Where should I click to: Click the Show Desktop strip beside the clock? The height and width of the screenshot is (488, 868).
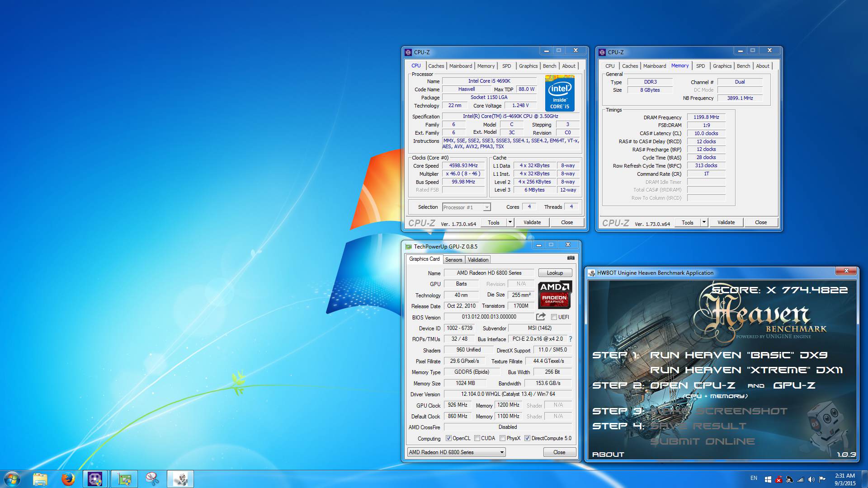[865, 479]
